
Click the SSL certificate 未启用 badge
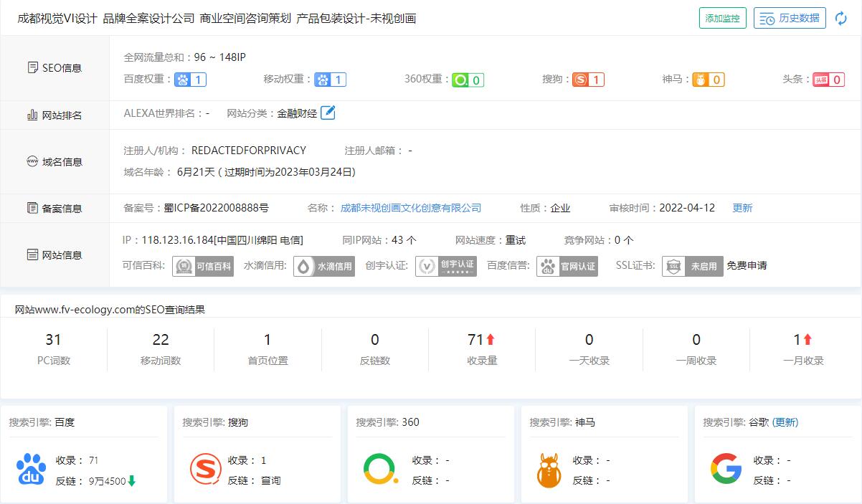(692, 266)
